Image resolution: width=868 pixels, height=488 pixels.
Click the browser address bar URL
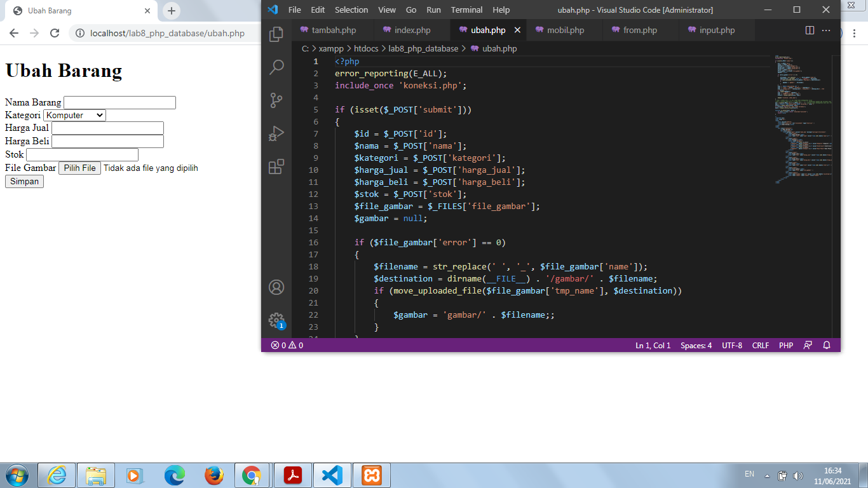167,33
